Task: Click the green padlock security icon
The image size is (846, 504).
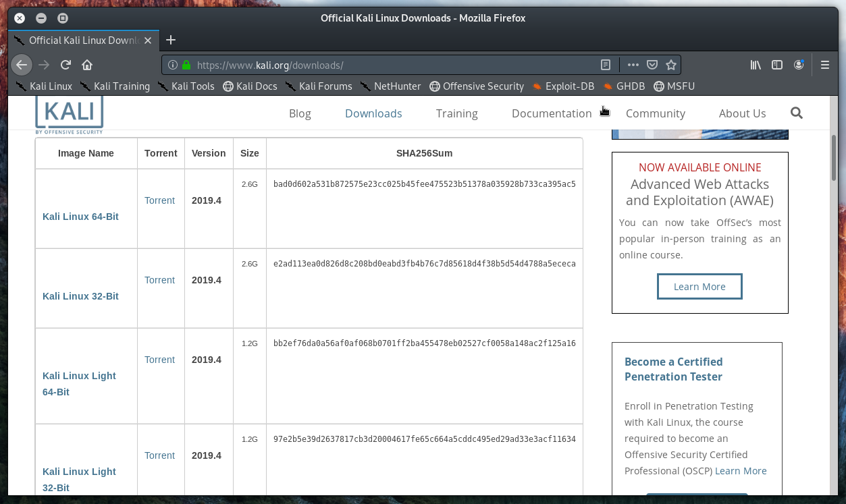Action: tap(186, 65)
